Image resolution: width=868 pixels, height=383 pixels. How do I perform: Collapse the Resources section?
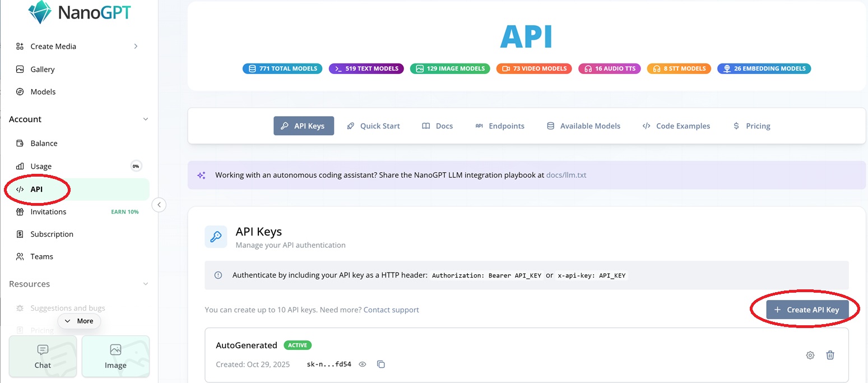tap(146, 284)
